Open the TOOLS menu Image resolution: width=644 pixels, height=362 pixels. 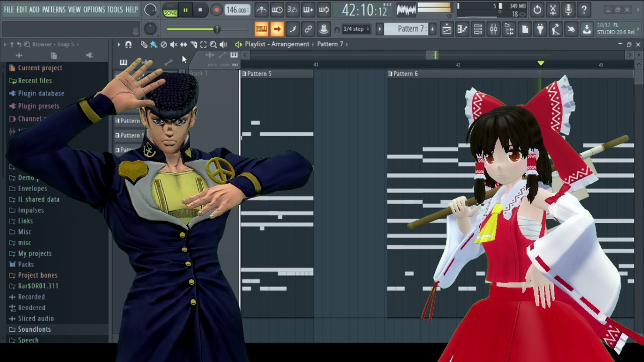coord(115,10)
